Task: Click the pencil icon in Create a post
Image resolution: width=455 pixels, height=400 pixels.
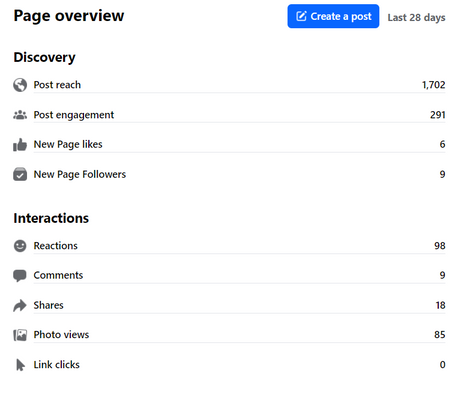Action: tap(301, 16)
